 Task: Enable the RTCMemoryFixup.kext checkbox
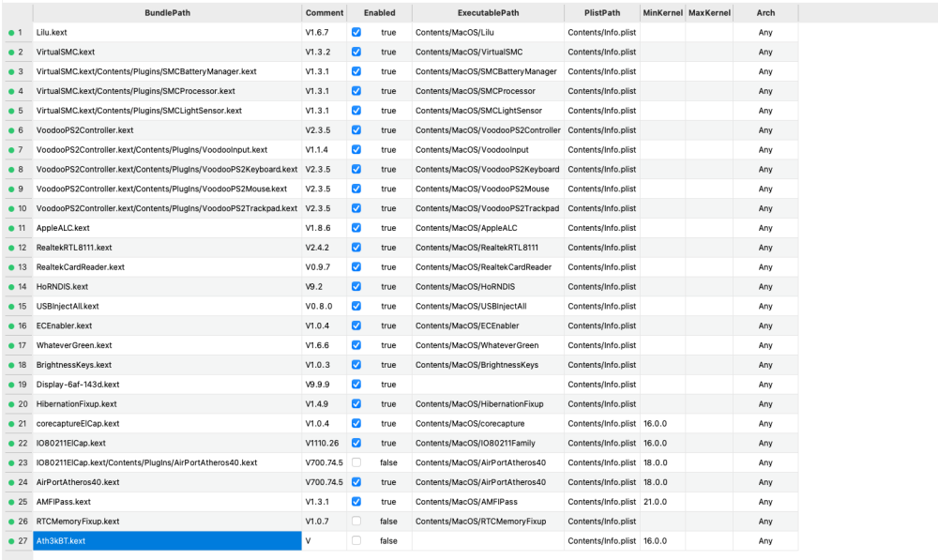tap(356, 522)
